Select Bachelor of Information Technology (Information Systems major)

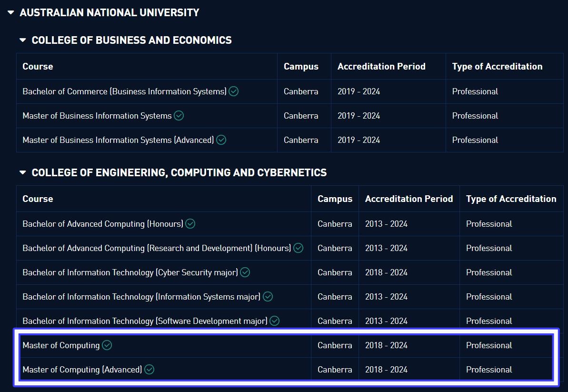141,297
